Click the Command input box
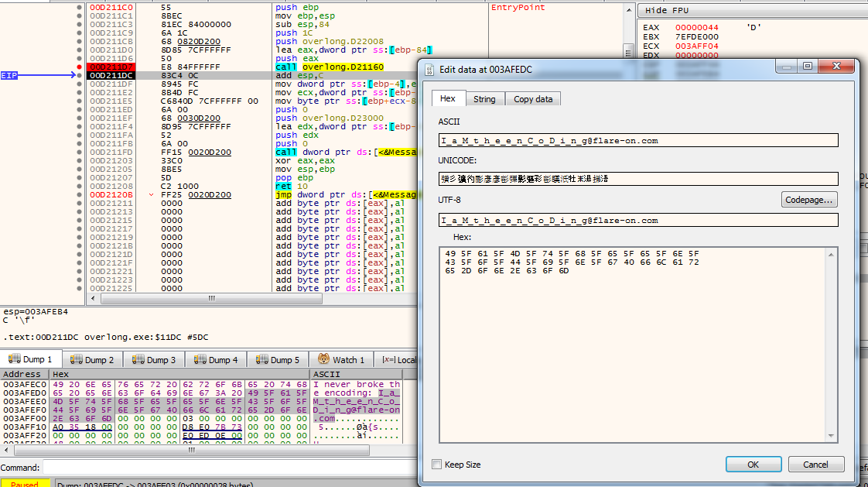868x487 pixels. [x=230, y=468]
